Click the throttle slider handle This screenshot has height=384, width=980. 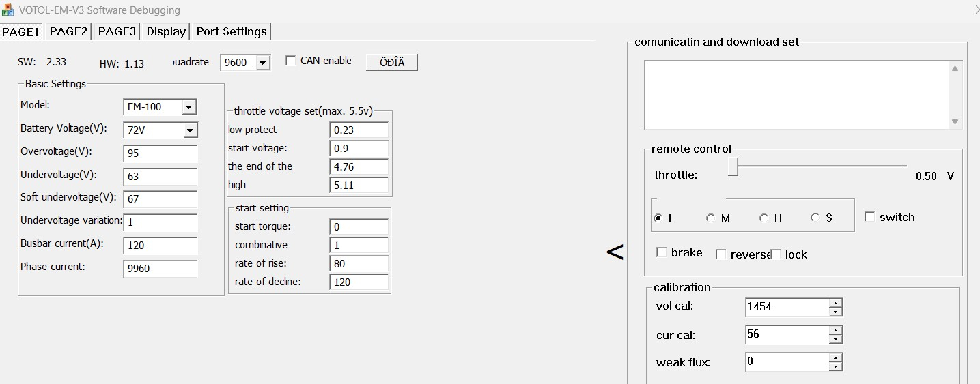click(733, 166)
